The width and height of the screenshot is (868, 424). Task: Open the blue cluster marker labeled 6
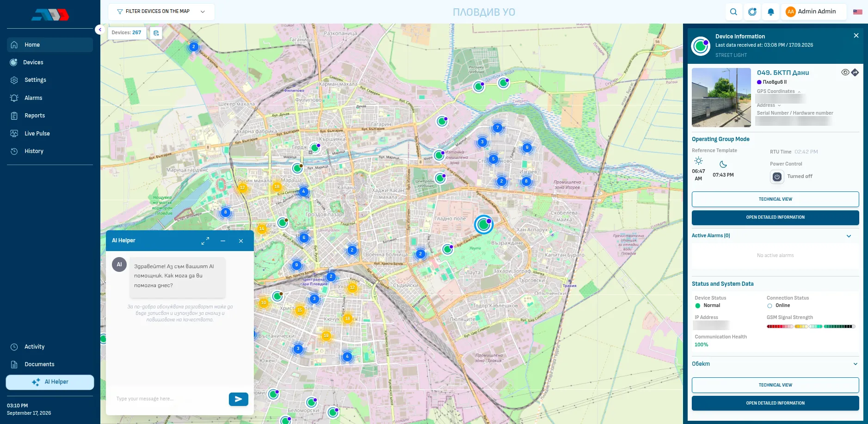[x=304, y=238]
